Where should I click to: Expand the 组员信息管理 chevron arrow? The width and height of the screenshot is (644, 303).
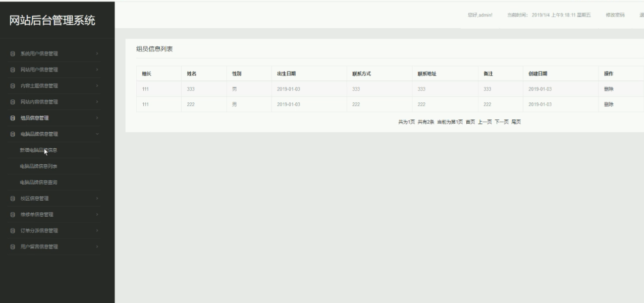click(97, 118)
